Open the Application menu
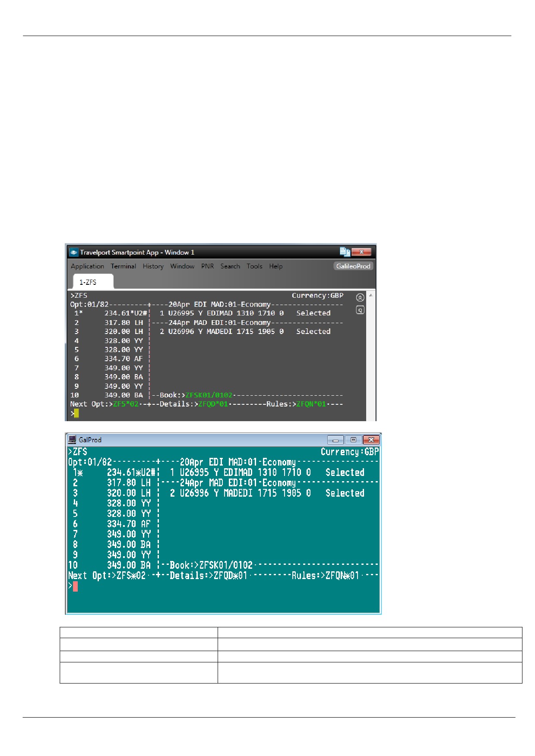 [x=87, y=266]
